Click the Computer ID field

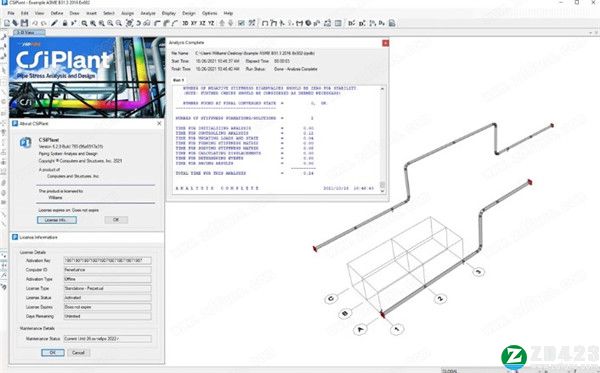coord(107,270)
